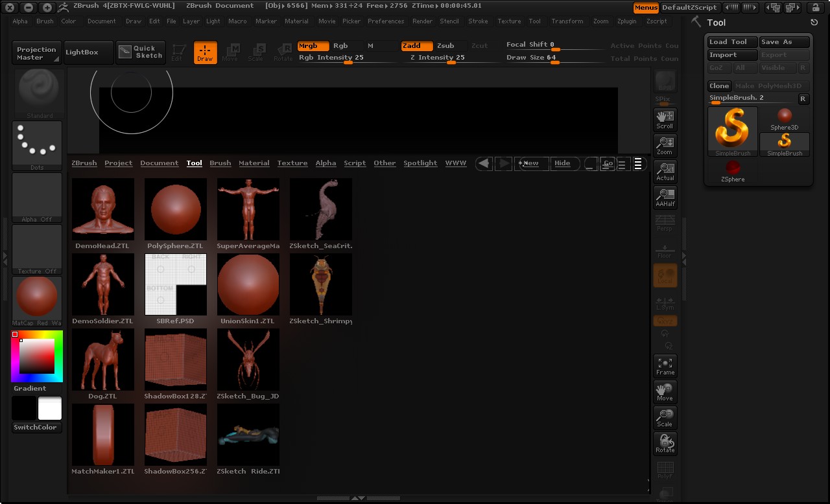The width and height of the screenshot is (830, 504).
Task: Switch to LightBox Spotlight tab
Action: click(420, 163)
